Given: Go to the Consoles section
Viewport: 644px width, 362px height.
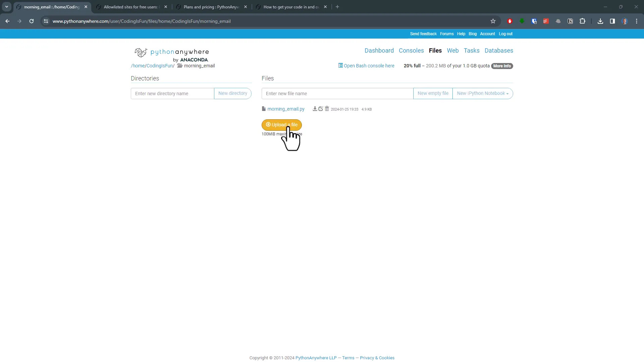Looking at the screenshot, I should tap(411, 50).
